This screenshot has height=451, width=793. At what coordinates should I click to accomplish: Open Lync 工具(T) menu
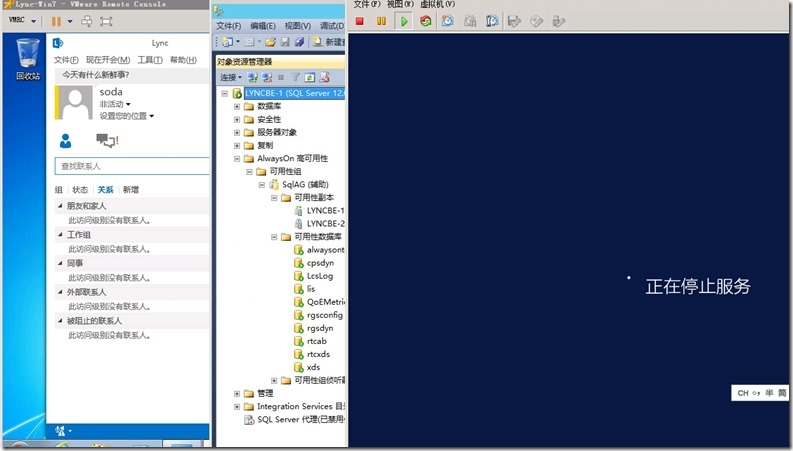[150, 60]
